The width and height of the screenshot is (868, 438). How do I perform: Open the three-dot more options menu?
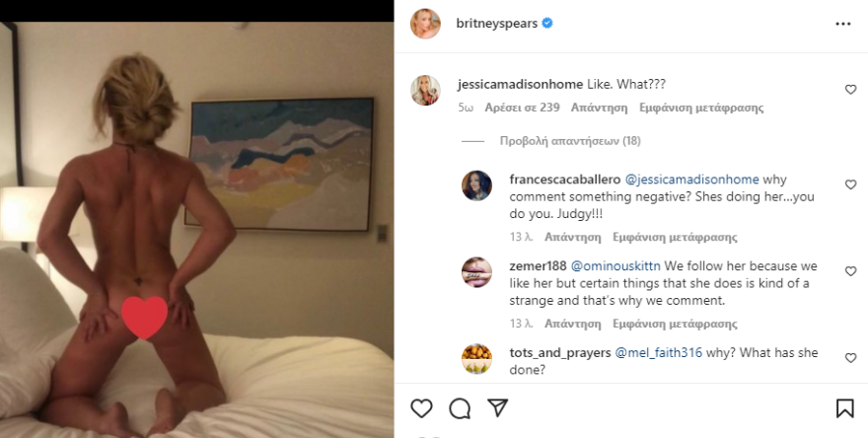842,23
